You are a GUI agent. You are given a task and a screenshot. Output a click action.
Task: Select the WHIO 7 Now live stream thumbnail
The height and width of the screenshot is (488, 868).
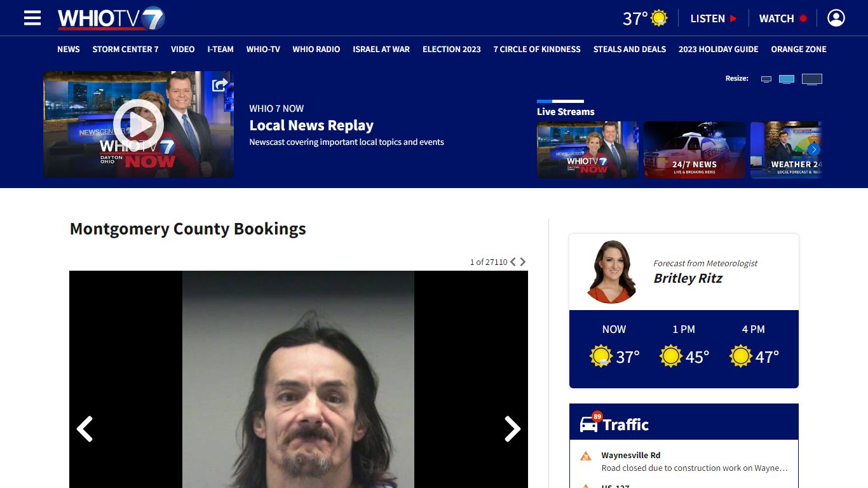click(x=588, y=150)
